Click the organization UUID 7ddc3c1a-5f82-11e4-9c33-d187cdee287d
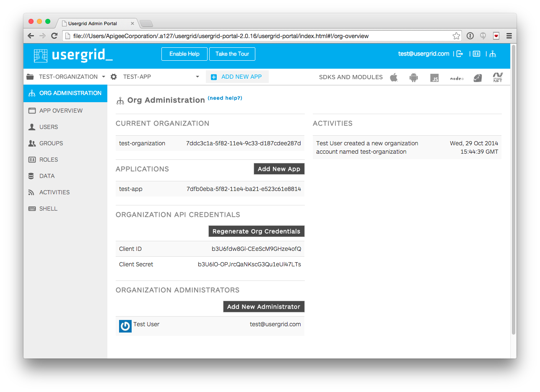 [x=244, y=143]
